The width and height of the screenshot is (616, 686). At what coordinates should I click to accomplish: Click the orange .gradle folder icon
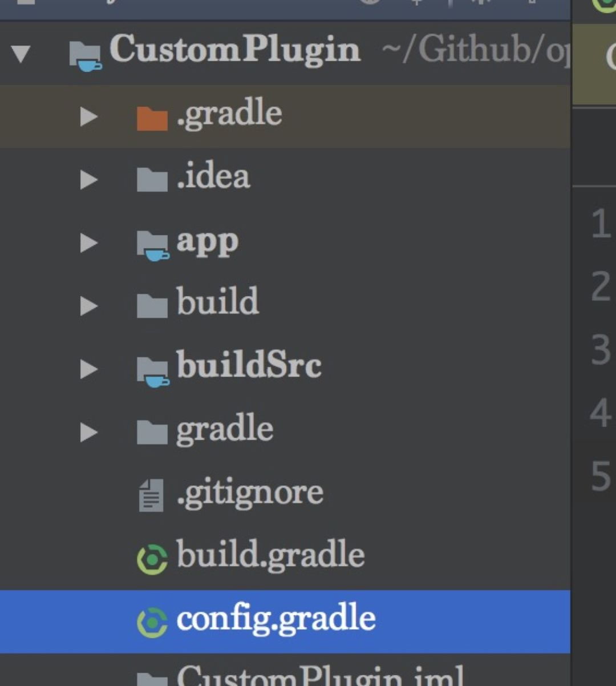tap(152, 118)
